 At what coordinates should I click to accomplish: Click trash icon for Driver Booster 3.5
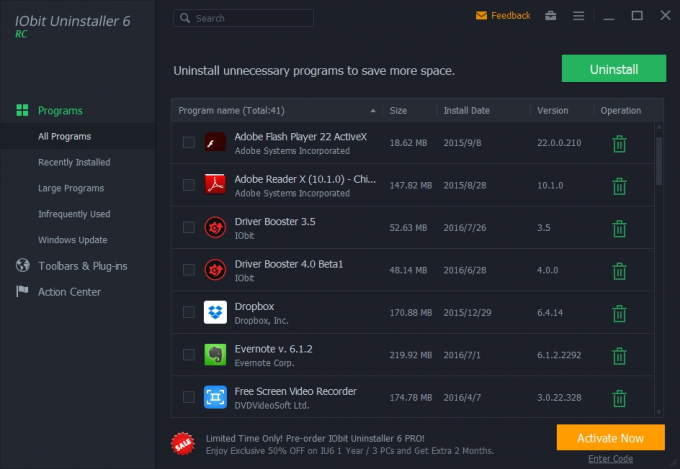tap(619, 229)
